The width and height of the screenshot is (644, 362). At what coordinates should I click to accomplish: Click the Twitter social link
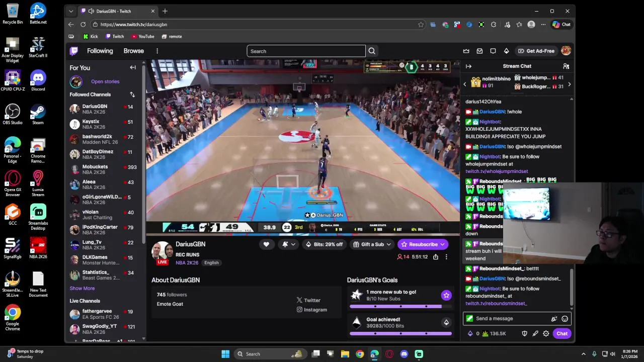point(308,300)
